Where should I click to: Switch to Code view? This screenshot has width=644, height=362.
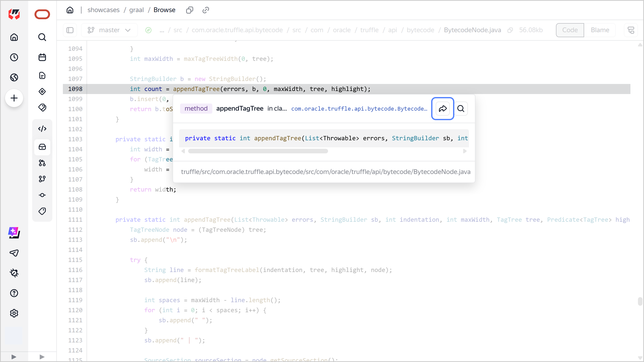coord(570,30)
